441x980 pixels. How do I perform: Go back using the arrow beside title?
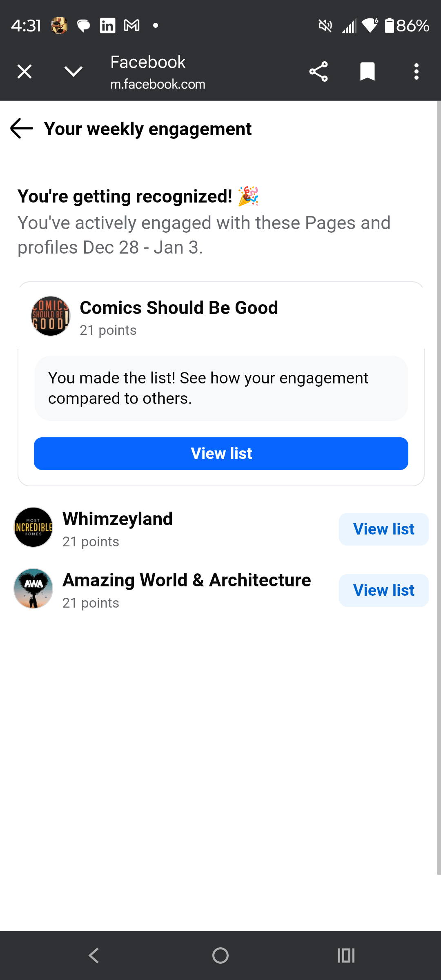coord(22,129)
